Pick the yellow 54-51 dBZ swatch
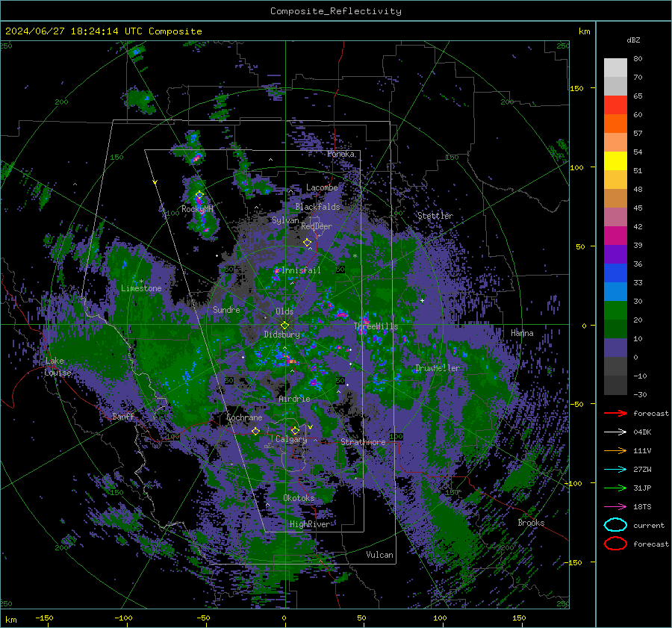Screen dimensions: 672x628 615,161
